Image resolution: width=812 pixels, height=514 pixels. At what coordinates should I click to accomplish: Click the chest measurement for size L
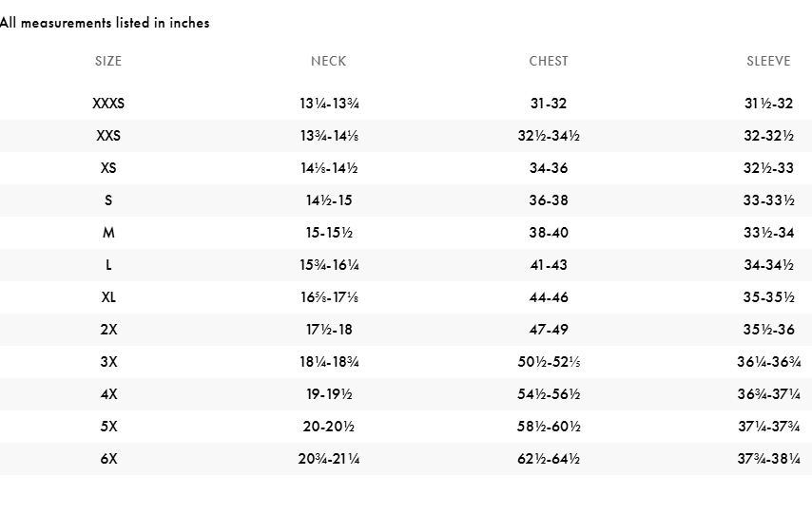549,265
